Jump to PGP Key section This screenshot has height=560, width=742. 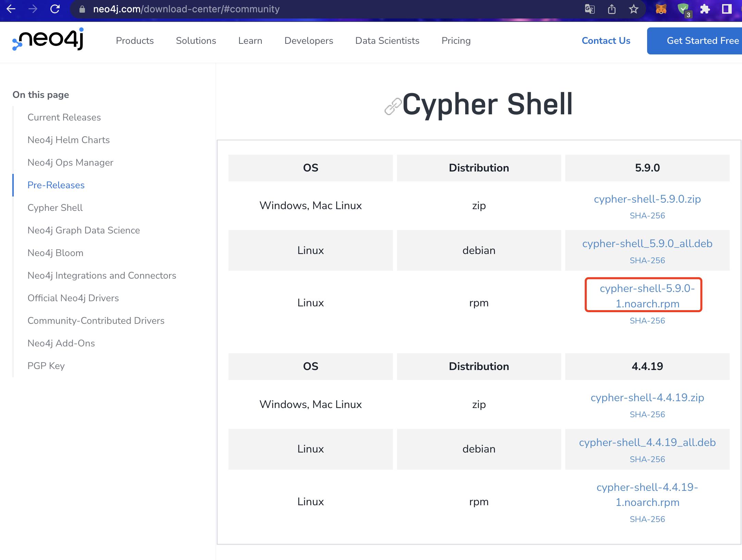[x=46, y=366]
